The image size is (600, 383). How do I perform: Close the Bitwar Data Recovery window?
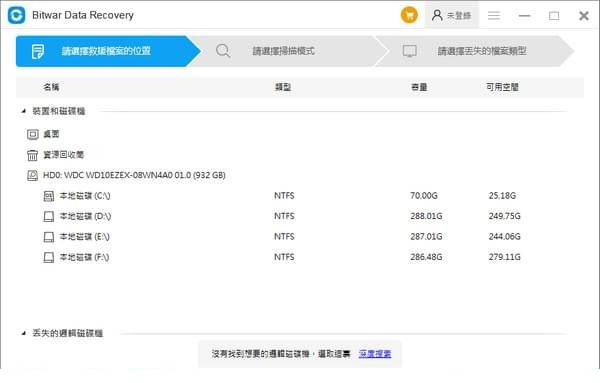pyautogui.click(x=584, y=16)
